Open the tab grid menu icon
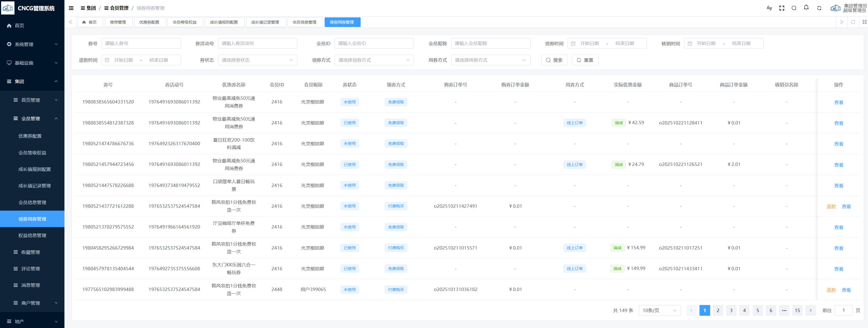Viewport: 868px width, 328px height. (x=864, y=22)
